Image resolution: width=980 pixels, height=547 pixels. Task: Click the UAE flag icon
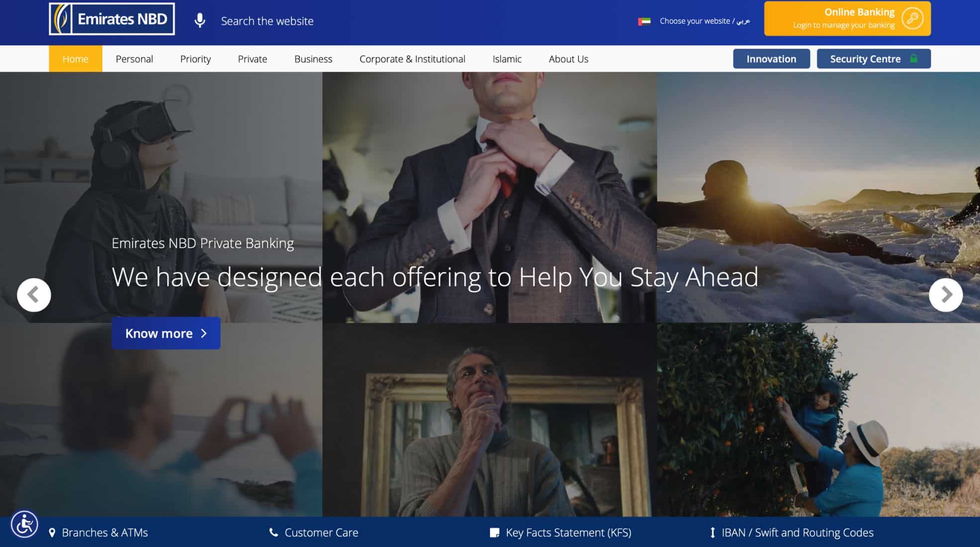click(644, 21)
